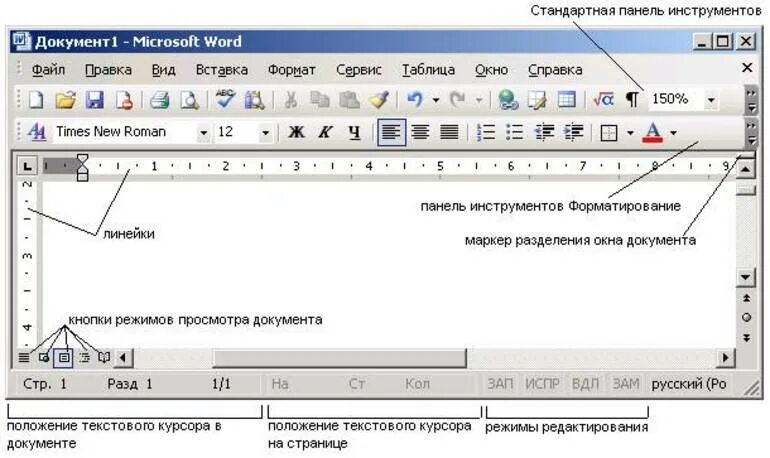Open the Tables and Borders panel icon
770x458 pixels.
point(537,100)
